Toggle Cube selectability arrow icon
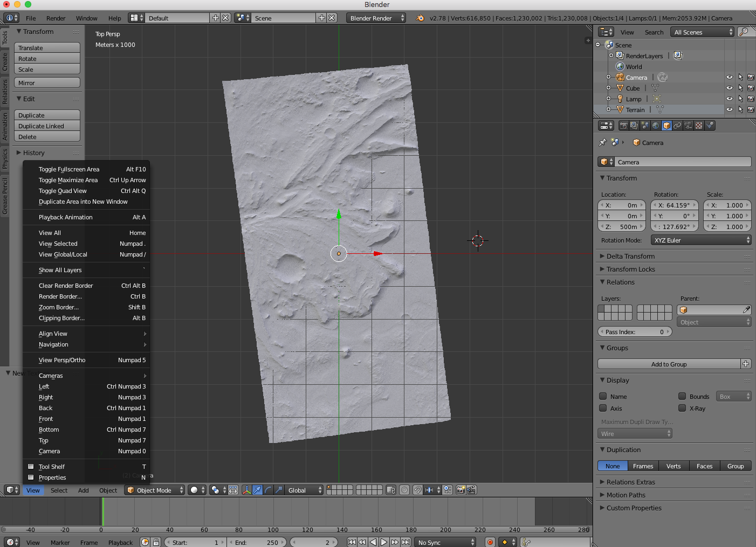The image size is (756, 547). (740, 88)
